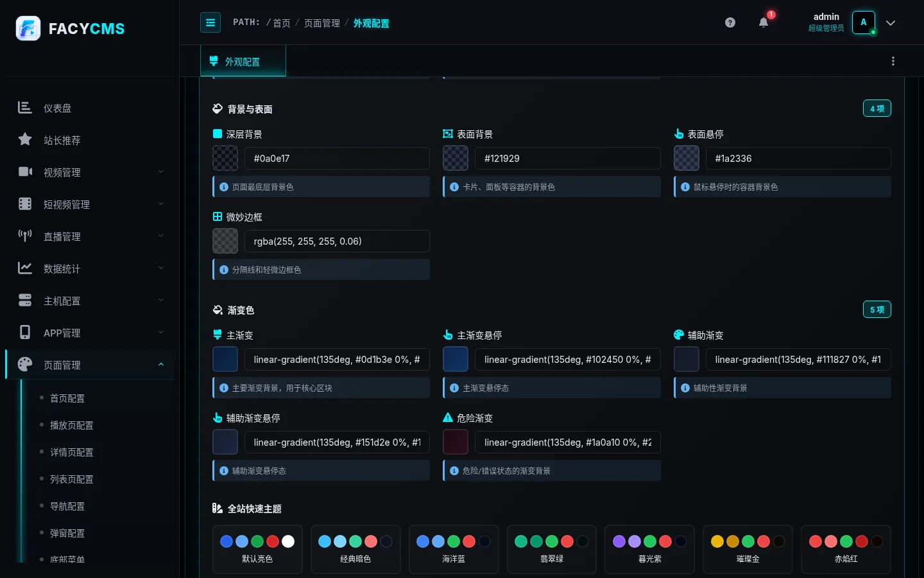This screenshot has width=924, height=578.
Task: Toggle the sidebar collapse menu button
Action: [x=210, y=22]
